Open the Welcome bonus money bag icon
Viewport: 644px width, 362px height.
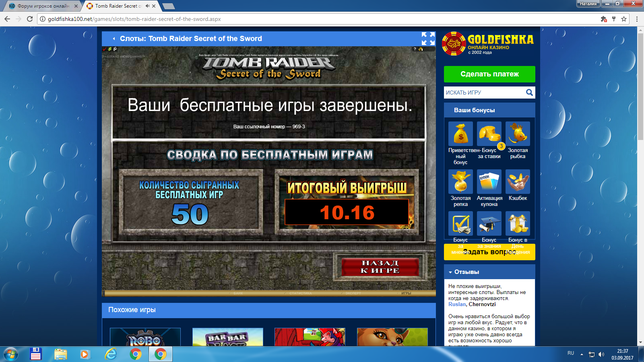460,134
